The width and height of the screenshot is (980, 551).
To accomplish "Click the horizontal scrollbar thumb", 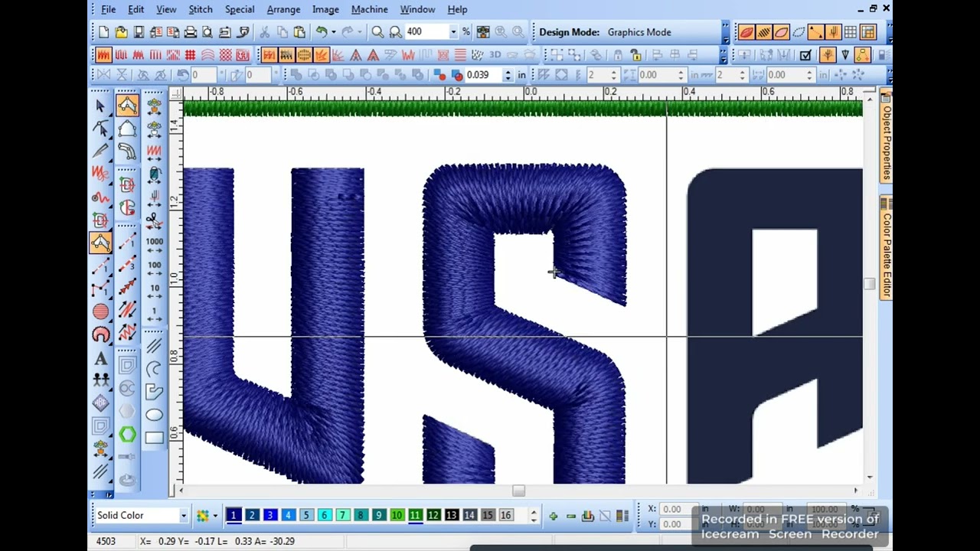I will (518, 491).
